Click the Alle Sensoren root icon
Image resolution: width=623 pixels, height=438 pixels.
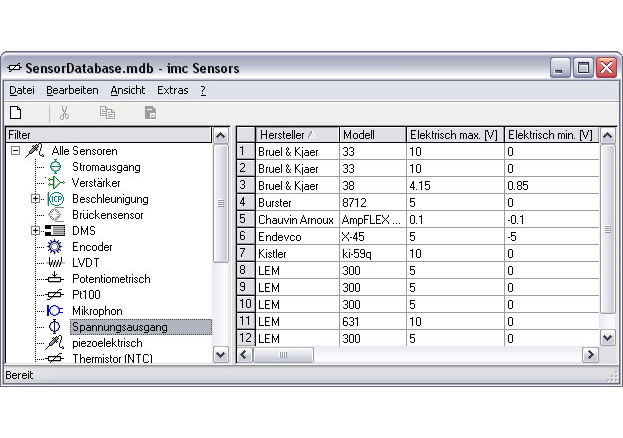(x=35, y=151)
